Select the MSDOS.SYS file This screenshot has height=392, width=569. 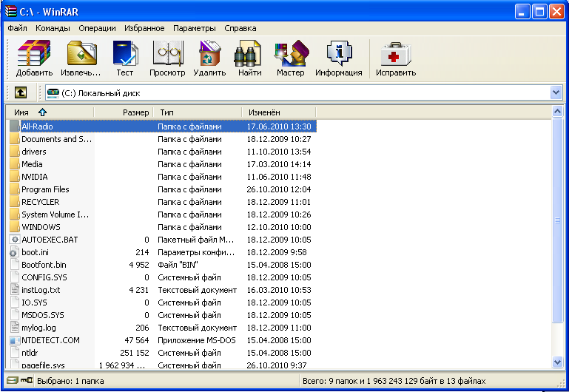[43, 315]
